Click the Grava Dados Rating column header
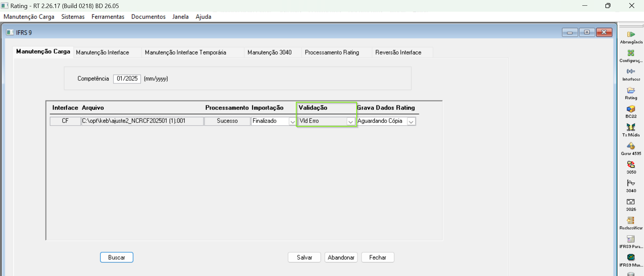The height and width of the screenshot is (276, 644). coord(386,108)
